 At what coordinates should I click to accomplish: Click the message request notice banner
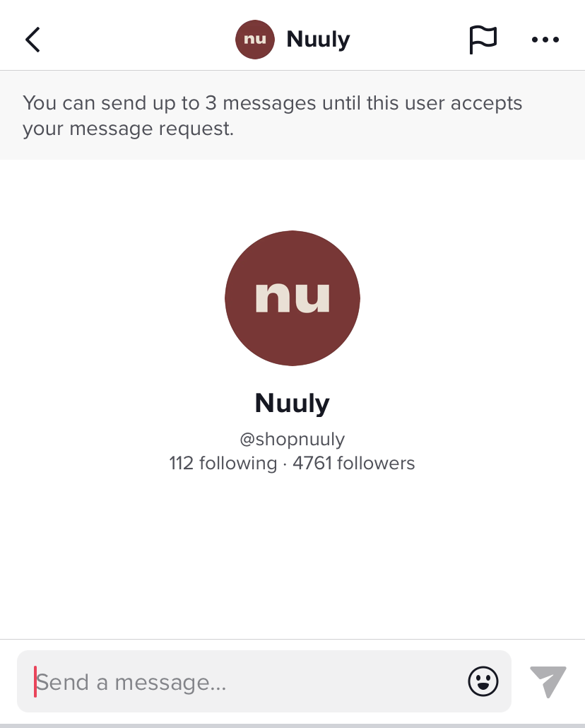click(292, 115)
